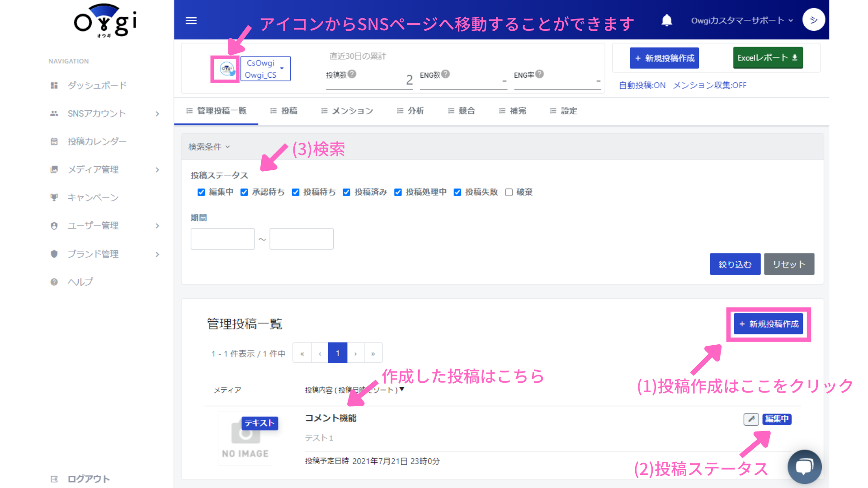
Task: Go to pagination page 1
Action: coord(338,353)
